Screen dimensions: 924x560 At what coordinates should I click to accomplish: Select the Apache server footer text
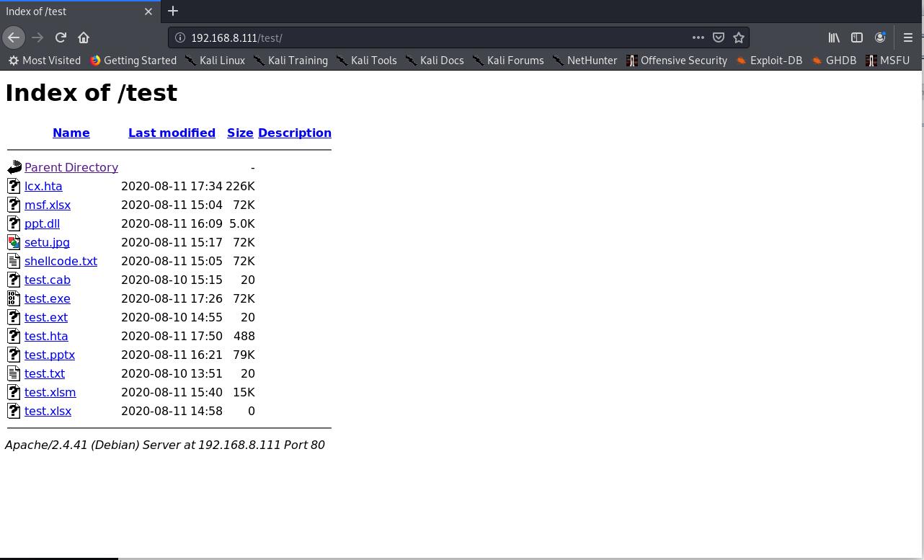165,445
